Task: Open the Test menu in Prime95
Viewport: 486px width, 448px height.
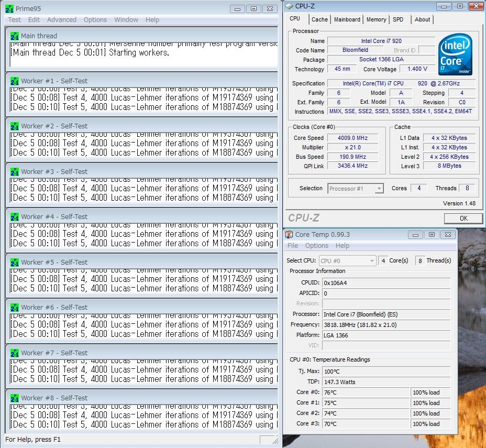Action: click(x=15, y=20)
